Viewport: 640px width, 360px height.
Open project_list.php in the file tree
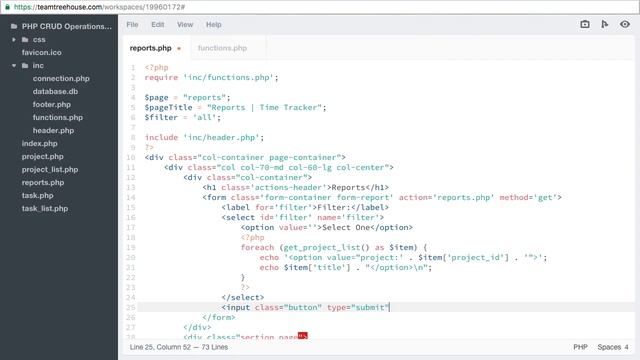pyautogui.click(x=50, y=169)
